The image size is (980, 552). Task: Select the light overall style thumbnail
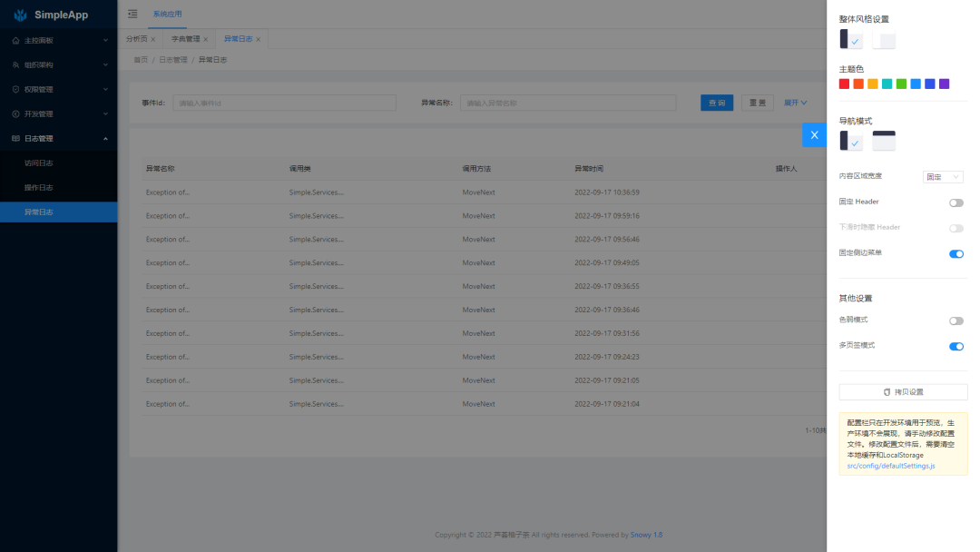[884, 40]
